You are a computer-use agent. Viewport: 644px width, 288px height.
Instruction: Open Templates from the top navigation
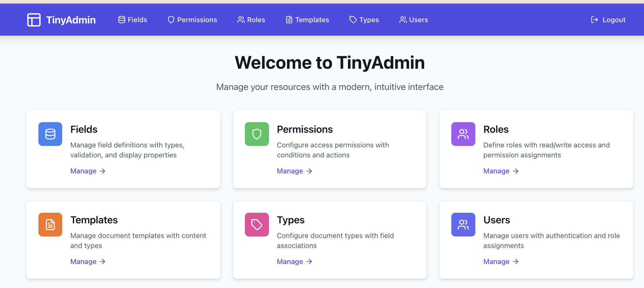coord(307,20)
